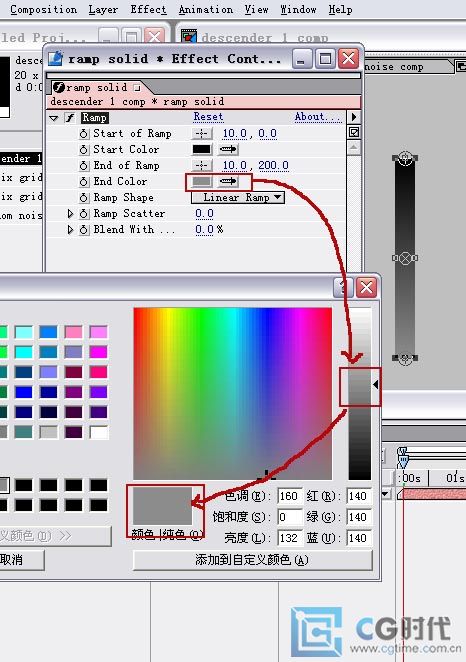Viewport: 466px width, 662px height.
Task: Toggle stopwatch for Ramp Scatter
Action: point(84,214)
